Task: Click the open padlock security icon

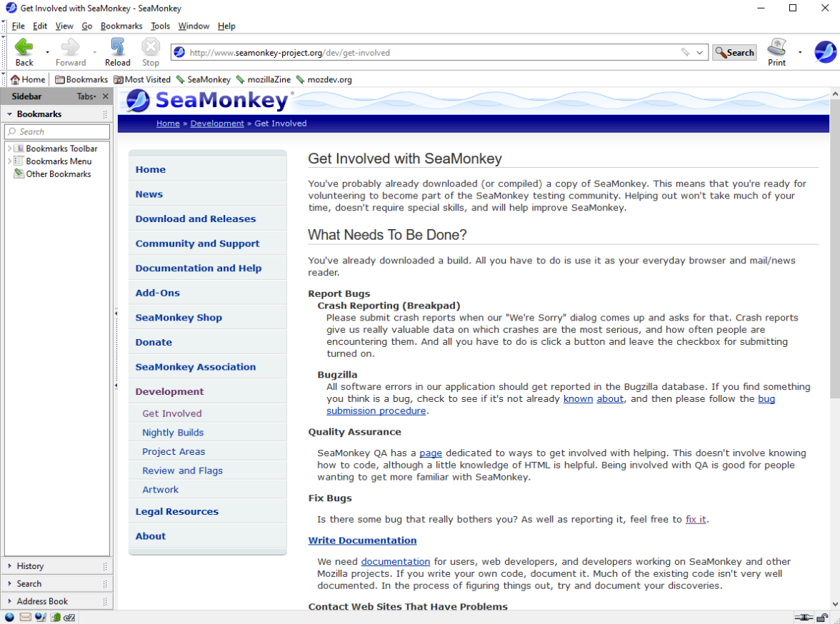Action: tap(823, 618)
